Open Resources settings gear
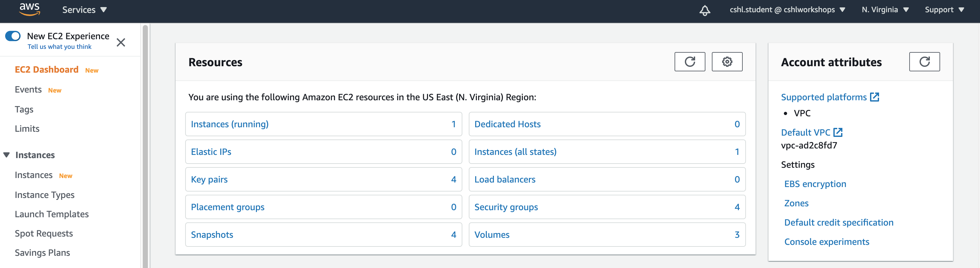The width and height of the screenshot is (980, 268). click(x=727, y=62)
